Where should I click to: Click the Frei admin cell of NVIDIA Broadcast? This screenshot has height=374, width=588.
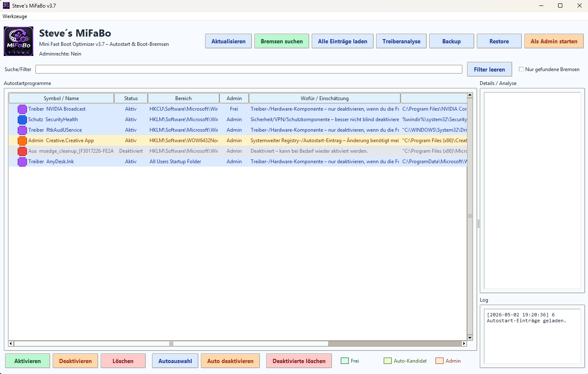(x=234, y=109)
